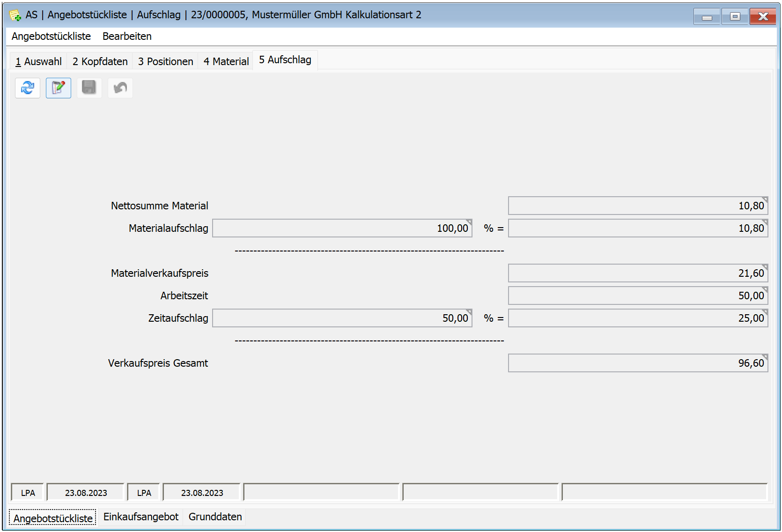Click the save floppy disk icon

coord(89,88)
